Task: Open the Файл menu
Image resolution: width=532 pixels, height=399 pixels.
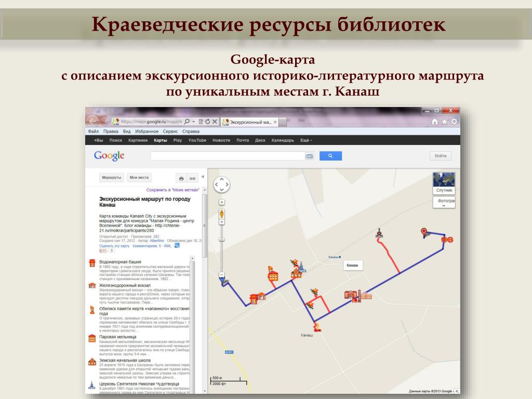Action: coord(94,131)
